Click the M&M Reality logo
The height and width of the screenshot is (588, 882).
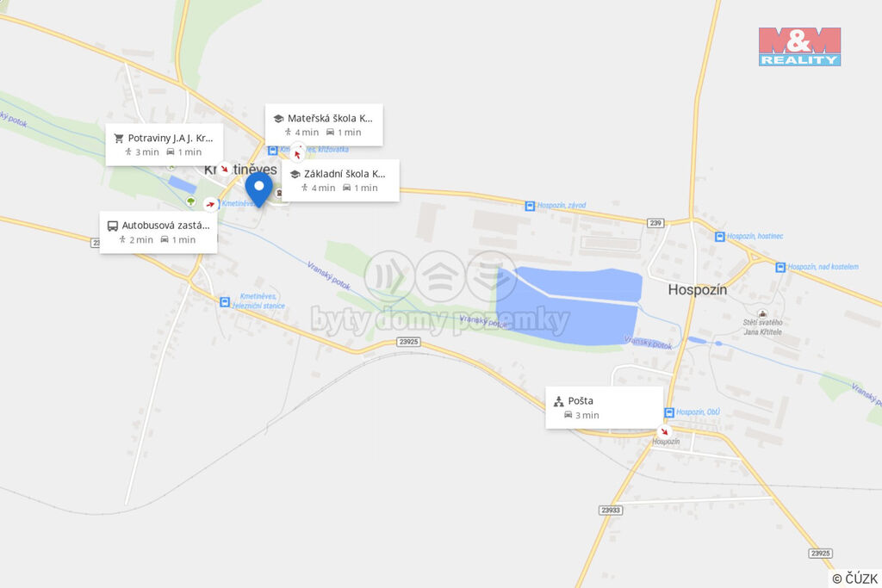tap(799, 46)
